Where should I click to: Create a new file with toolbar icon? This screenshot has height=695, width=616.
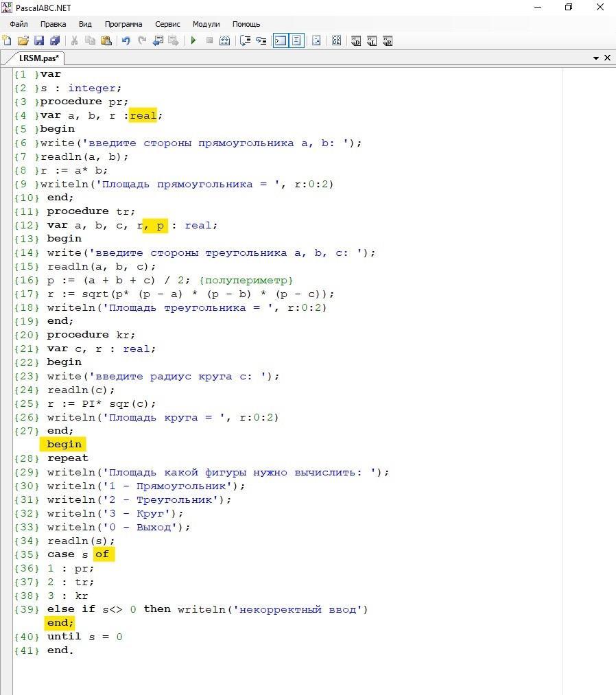coord(7,40)
